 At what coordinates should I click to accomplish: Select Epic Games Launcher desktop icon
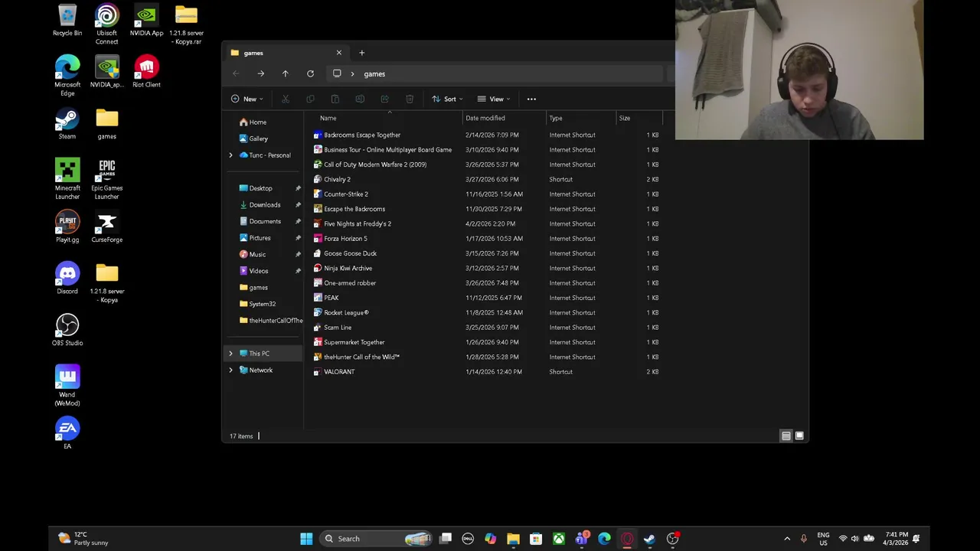coord(107,179)
